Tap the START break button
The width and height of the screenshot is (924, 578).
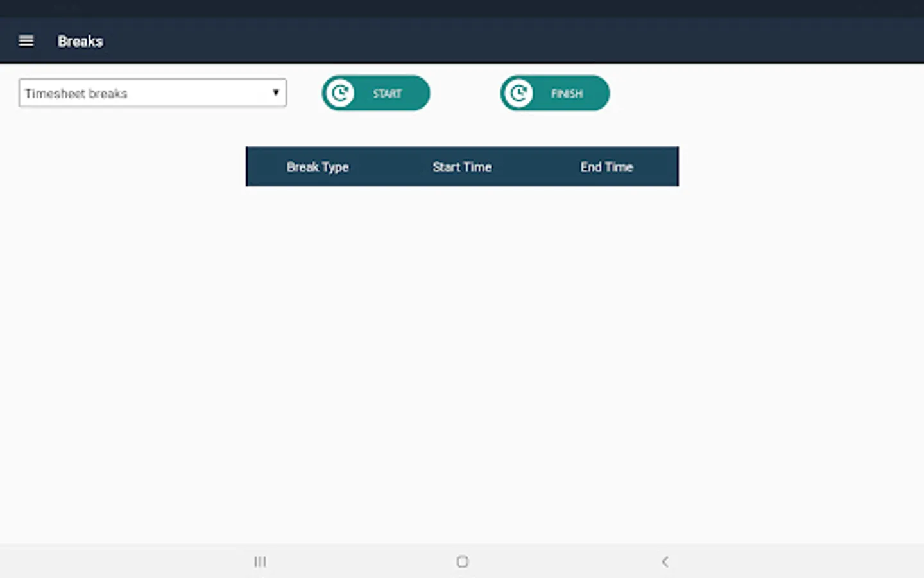tap(376, 93)
